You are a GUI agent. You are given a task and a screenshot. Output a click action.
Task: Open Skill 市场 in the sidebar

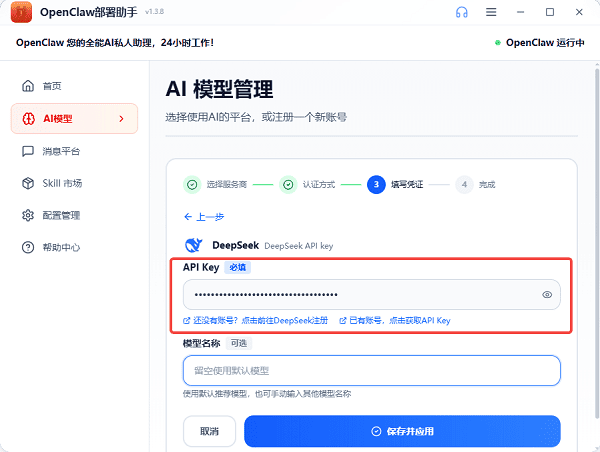tap(74, 183)
